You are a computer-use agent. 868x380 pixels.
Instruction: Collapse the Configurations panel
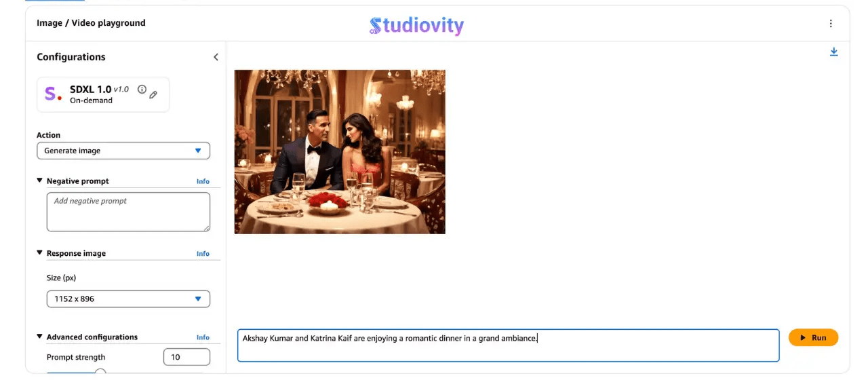tap(216, 57)
